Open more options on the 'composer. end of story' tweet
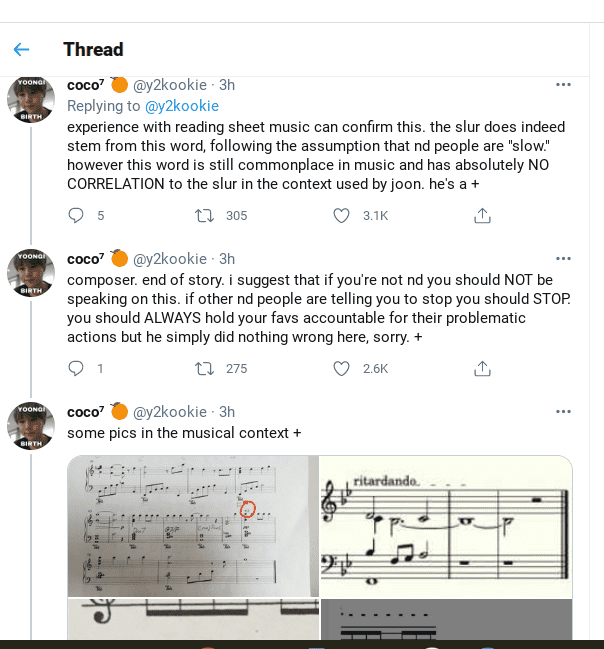Image resolution: width=604 pixels, height=649 pixels. pyautogui.click(x=563, y=259)
